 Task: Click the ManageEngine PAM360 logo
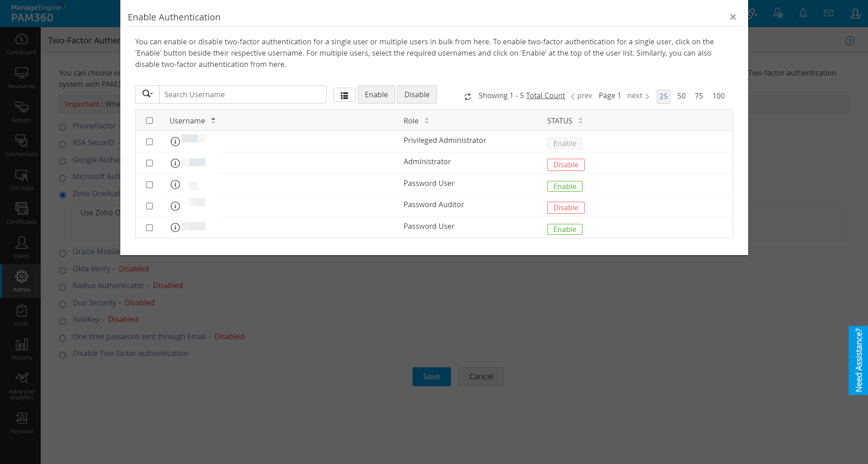click(38, 13)
